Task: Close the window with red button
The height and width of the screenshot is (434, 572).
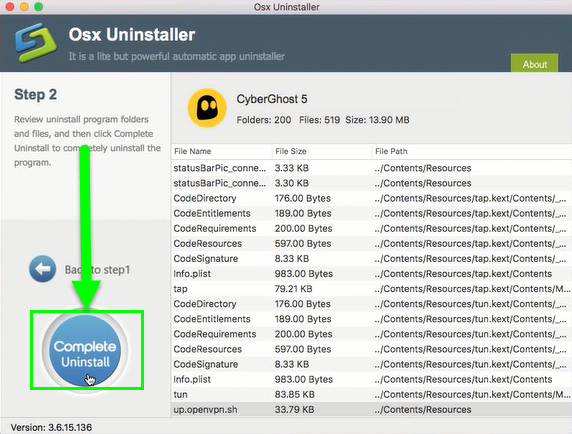Action: [9, 6]
